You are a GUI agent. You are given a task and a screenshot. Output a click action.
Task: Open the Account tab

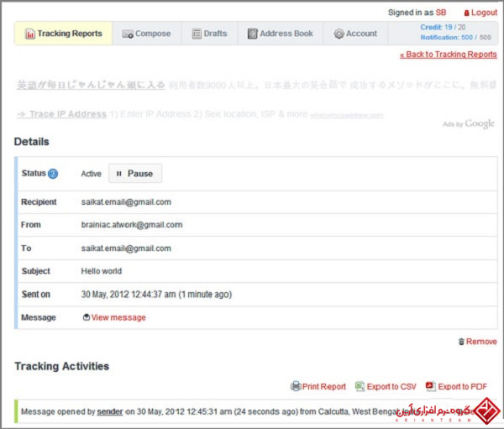pos(355,34)
